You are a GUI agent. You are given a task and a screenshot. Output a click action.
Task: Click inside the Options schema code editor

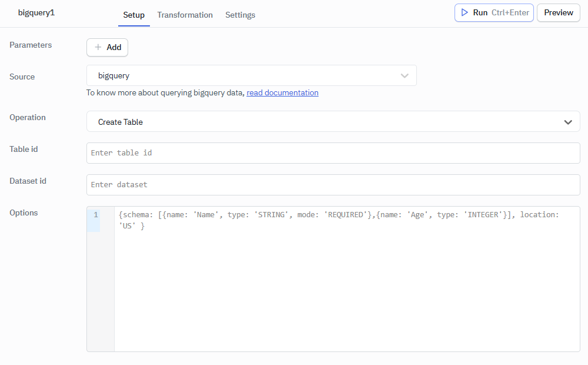[347, 283]
